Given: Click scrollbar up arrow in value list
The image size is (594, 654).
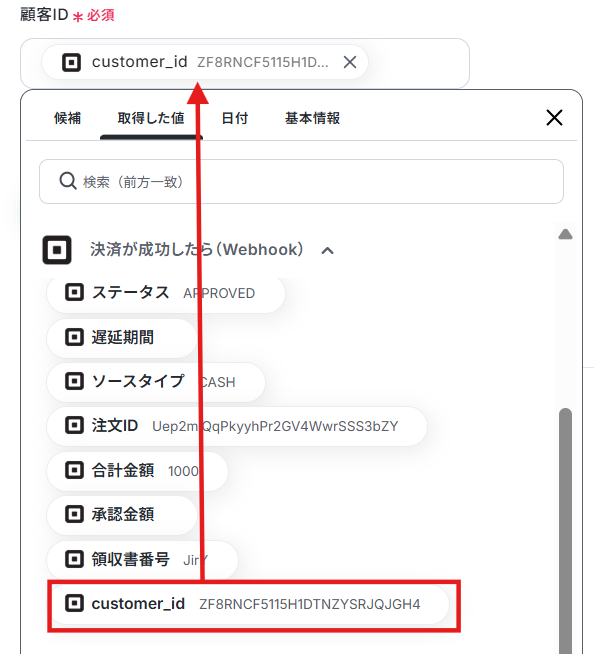Looking at the screenshot, I should click(565, 234).
